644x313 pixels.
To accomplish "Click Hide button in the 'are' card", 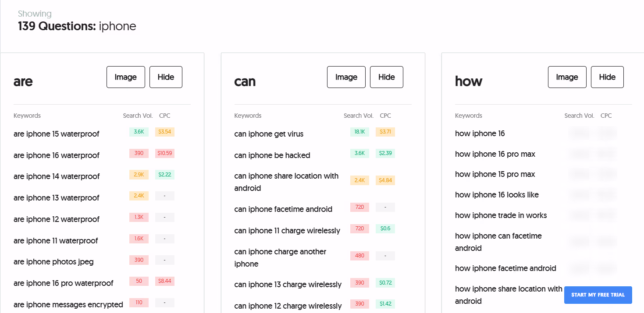I will point(166,77).
